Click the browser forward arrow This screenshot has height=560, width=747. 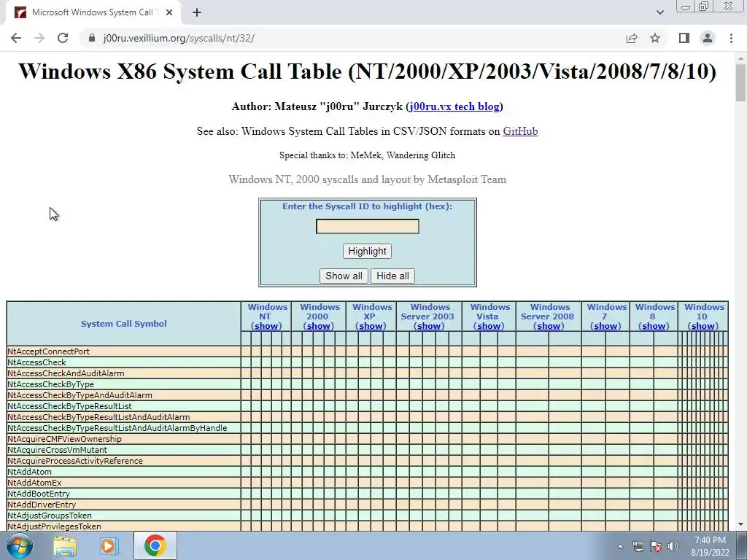tap(39, 38)
